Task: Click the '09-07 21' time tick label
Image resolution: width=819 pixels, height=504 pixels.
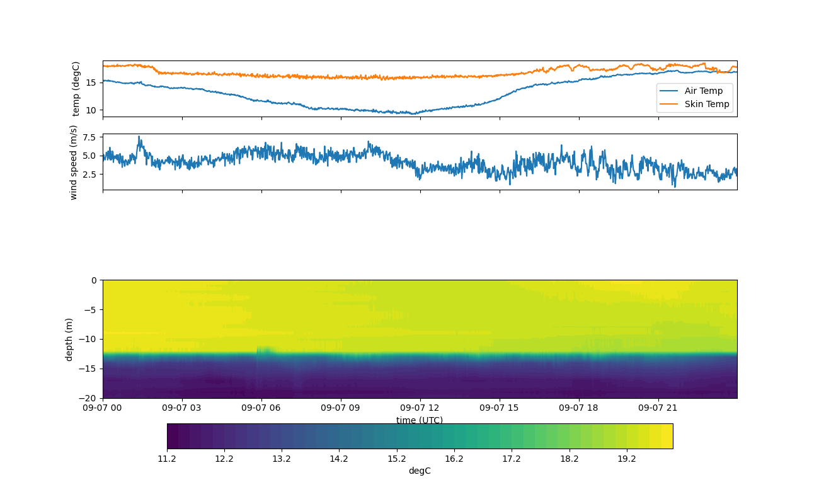Action: tap(658, 408)
